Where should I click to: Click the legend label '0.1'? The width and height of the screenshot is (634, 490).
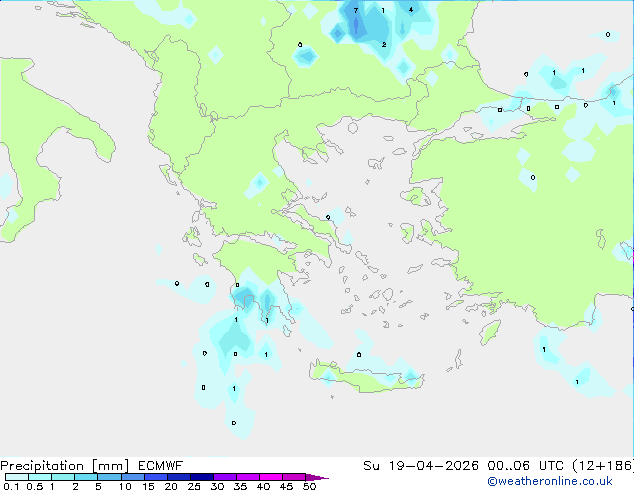(x=11, y=486)
